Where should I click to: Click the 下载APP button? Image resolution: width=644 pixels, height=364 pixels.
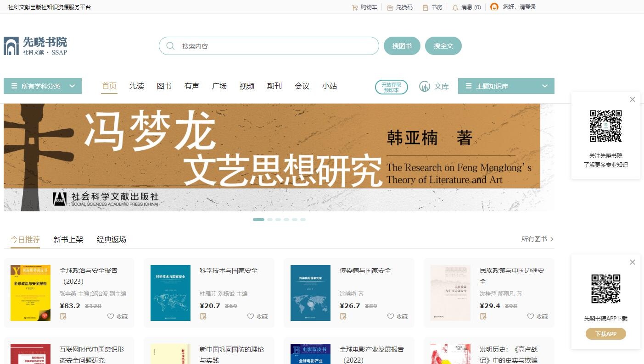[x=606, y=334]
